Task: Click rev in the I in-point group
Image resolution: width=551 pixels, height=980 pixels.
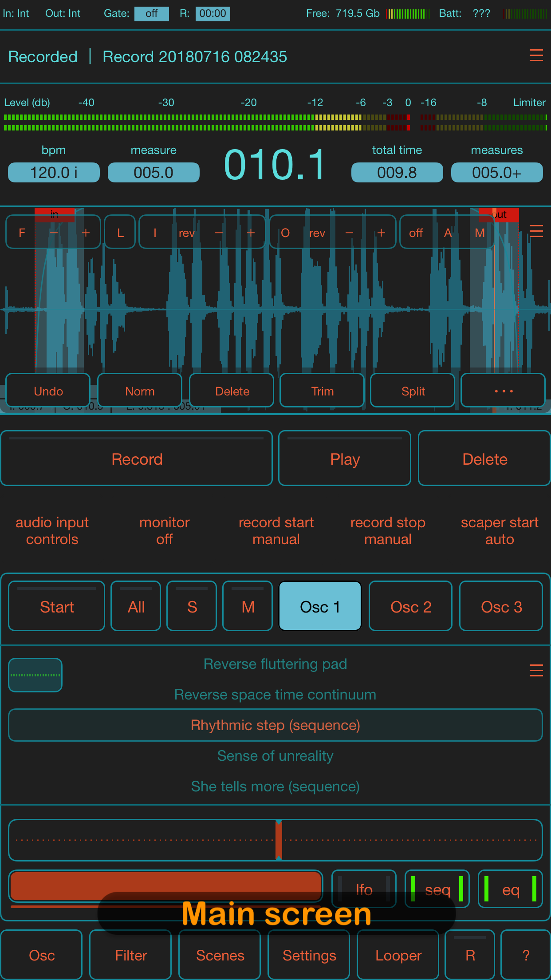Action: click(x=187, y=233)
